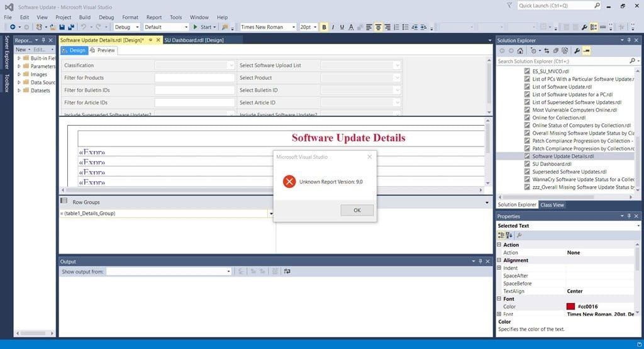Open the Report menu

coord(154,17)
